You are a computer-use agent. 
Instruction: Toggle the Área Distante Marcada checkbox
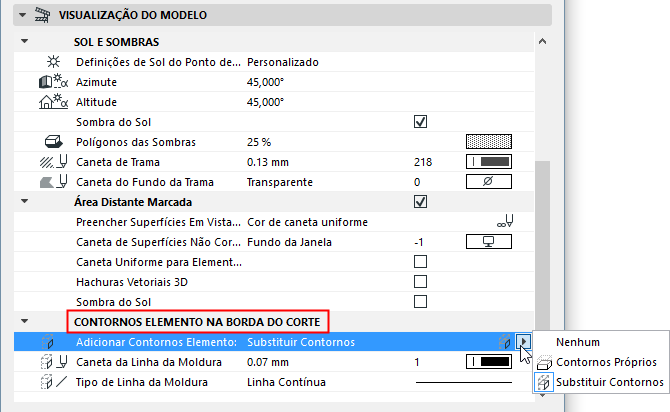coord(421,201)
